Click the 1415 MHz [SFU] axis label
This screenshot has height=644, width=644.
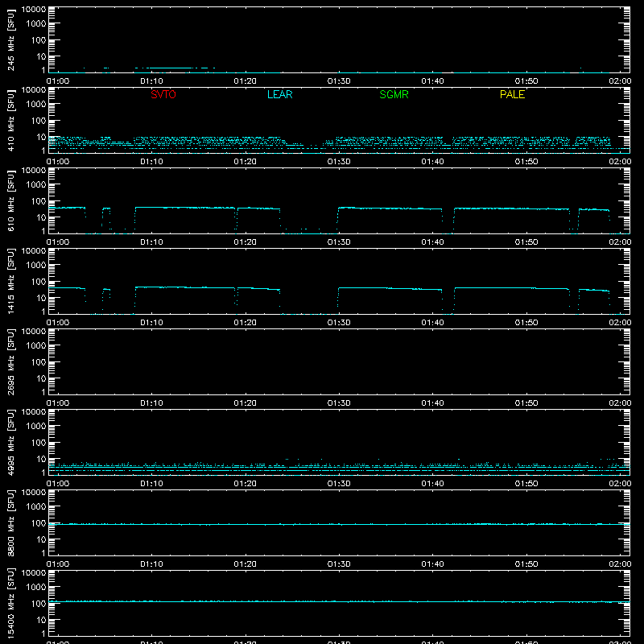[11, 281]
